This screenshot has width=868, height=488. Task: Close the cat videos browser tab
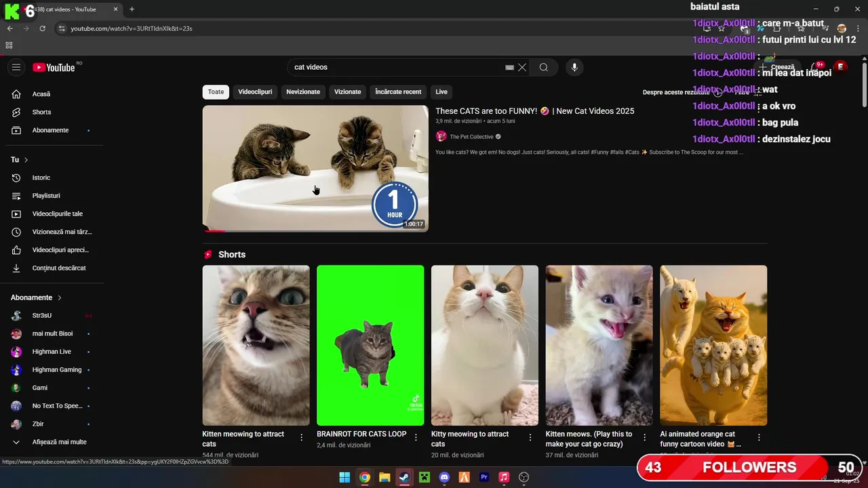coord(115,9)
